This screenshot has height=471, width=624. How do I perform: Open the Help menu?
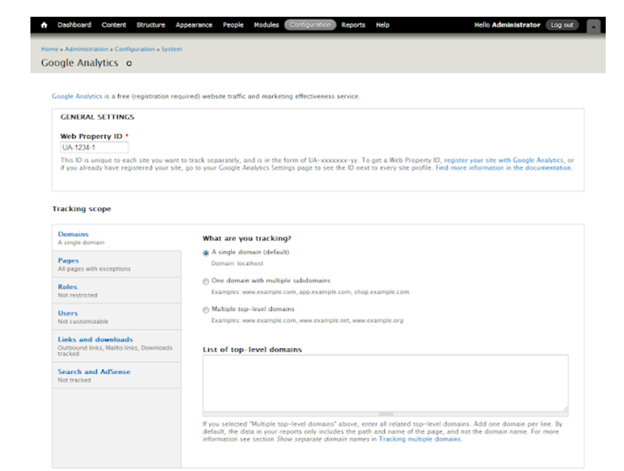click(383, 25)
